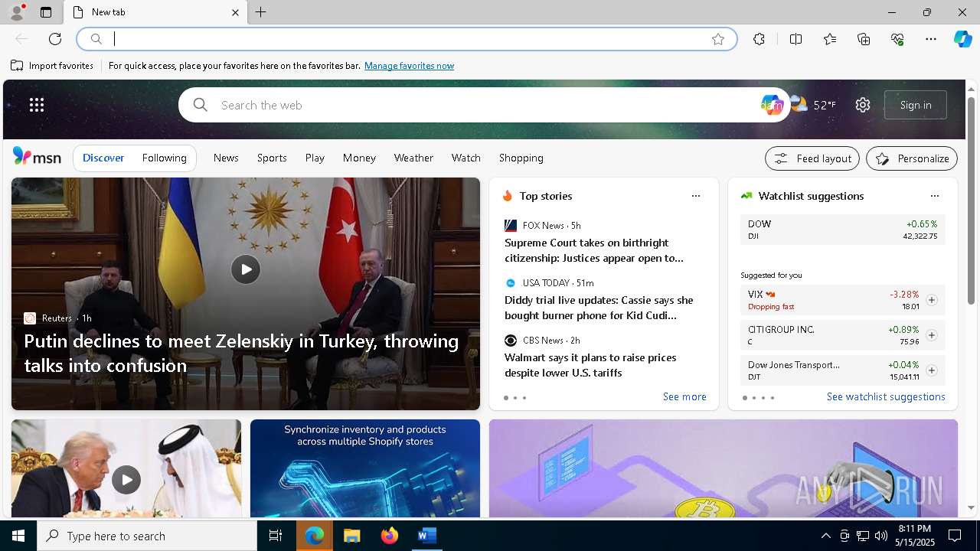Screen dimensions: 980x551
Task: Open Supreme Court birthright citizenship story
Action: click(x=594, y=250)
